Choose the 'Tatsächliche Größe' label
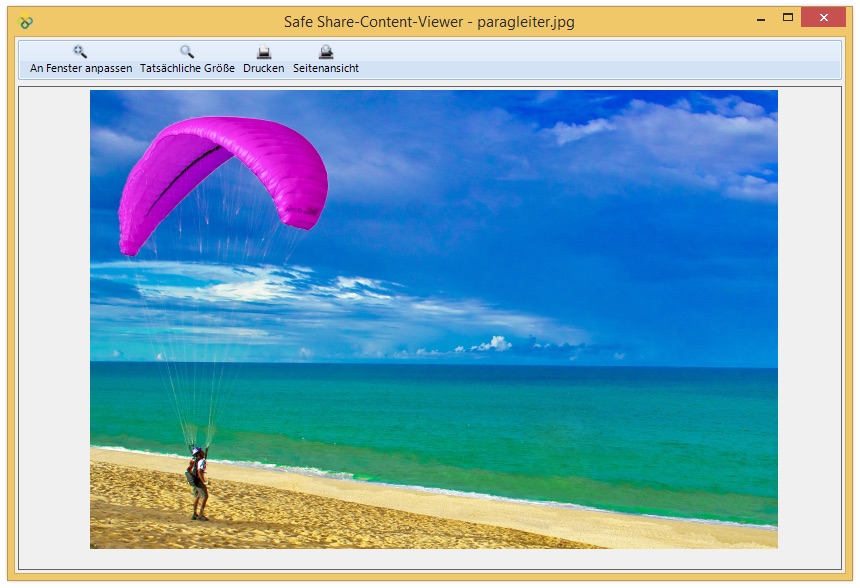Image resolution: width=860 pixels, height=588 pixels. pos(187,68)
